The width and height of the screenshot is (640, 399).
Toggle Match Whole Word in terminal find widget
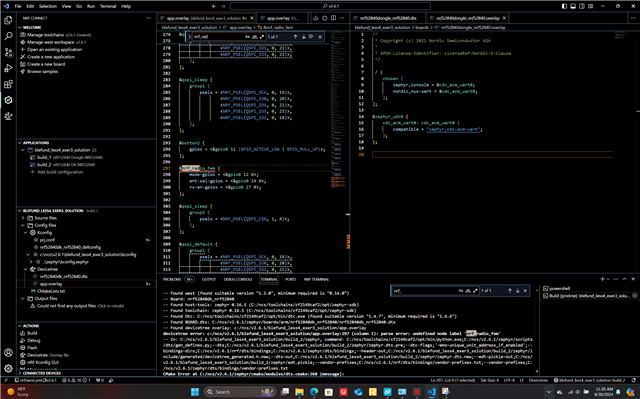point(468,290)
